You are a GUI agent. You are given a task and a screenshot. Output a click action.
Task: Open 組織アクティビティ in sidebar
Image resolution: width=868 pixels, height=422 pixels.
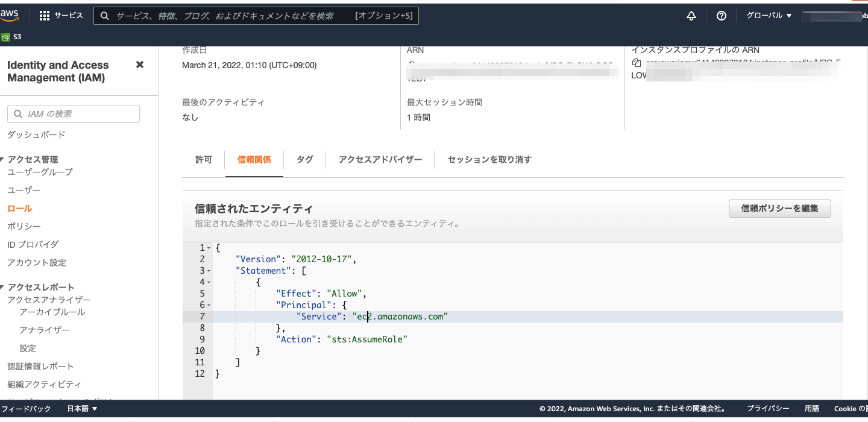click(44, 385)
